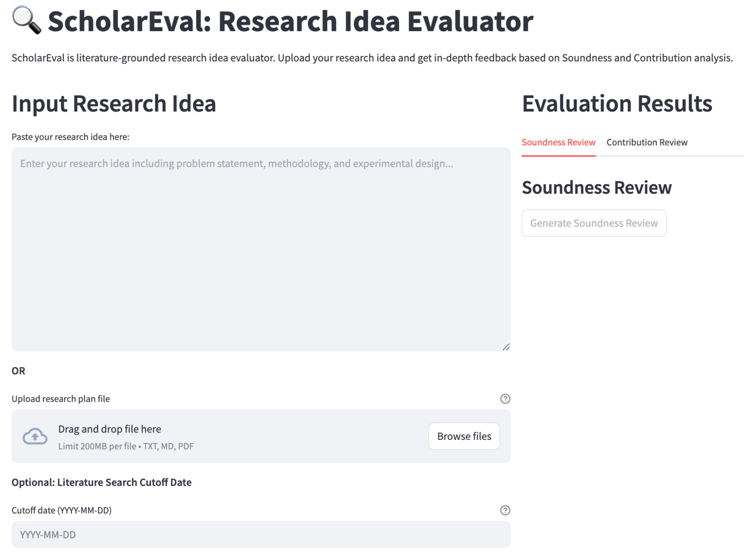Click the ScholarEval description paragraph
The width and height of the screenshot is (744, 560).
(x=372, y=58)
